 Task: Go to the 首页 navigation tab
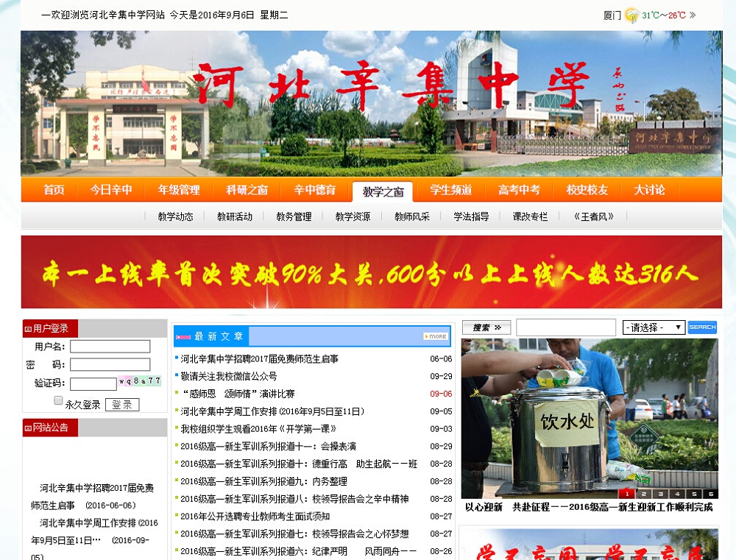coord(54,190)
